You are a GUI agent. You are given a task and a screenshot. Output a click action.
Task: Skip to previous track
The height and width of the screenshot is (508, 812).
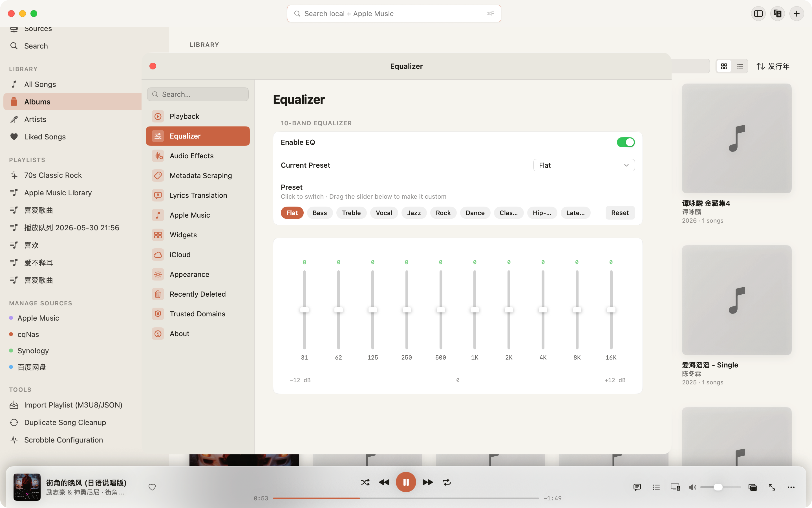(x=384, y=482)
